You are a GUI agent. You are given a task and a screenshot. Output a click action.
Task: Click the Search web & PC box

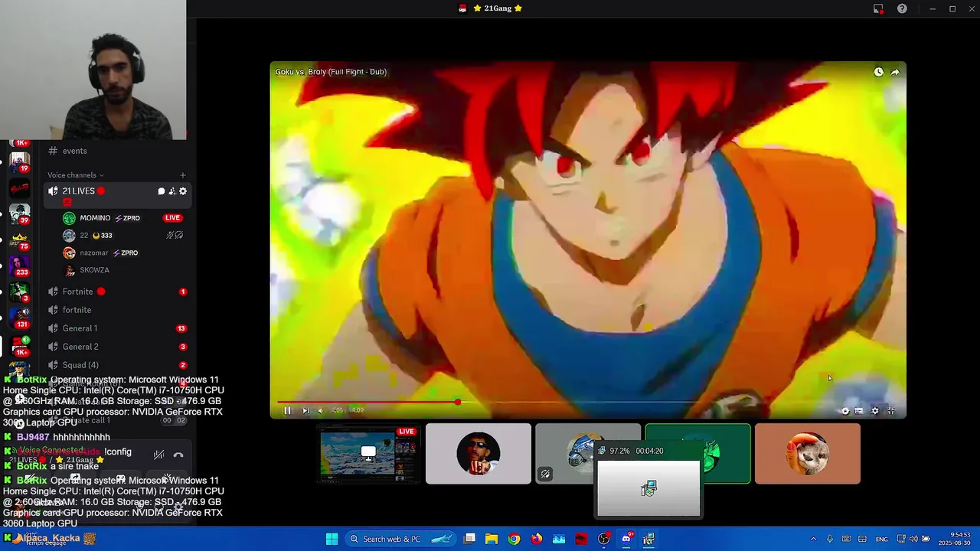coord(400,539)
